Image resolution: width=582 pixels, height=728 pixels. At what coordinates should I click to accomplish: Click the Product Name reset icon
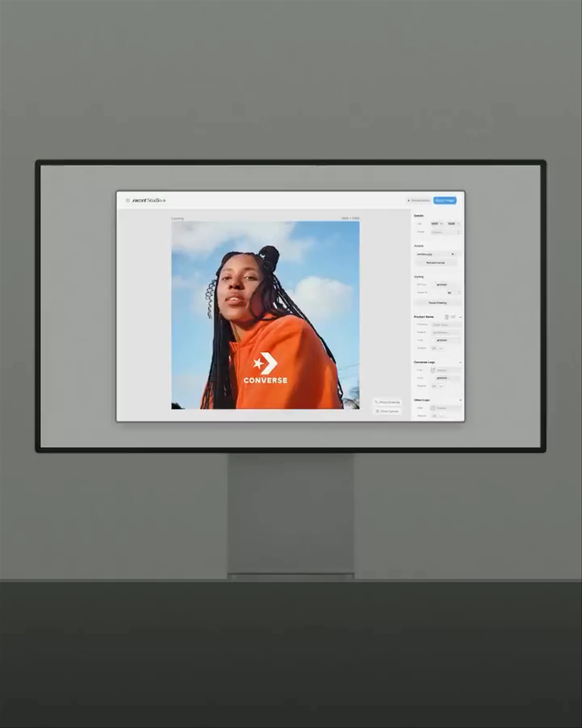453,317
